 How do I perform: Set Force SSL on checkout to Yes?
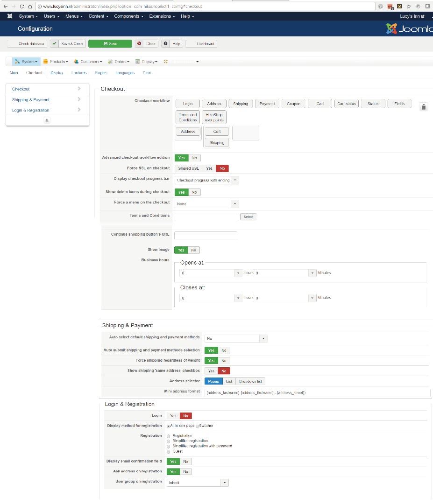(209, 168)
